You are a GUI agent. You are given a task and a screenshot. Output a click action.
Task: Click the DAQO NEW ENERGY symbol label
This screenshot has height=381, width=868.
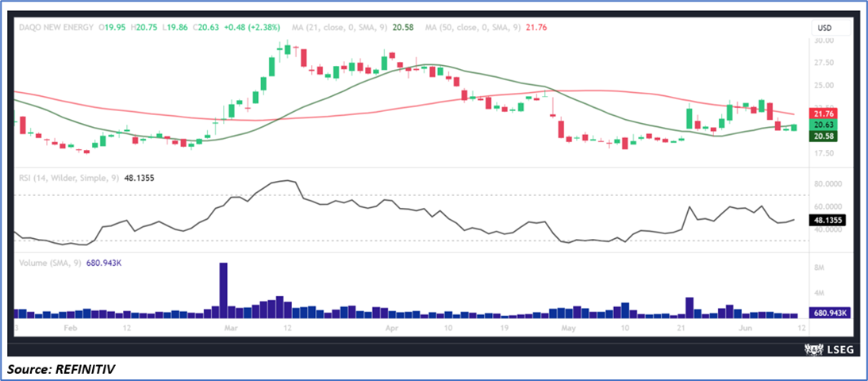tap(55, 27)
